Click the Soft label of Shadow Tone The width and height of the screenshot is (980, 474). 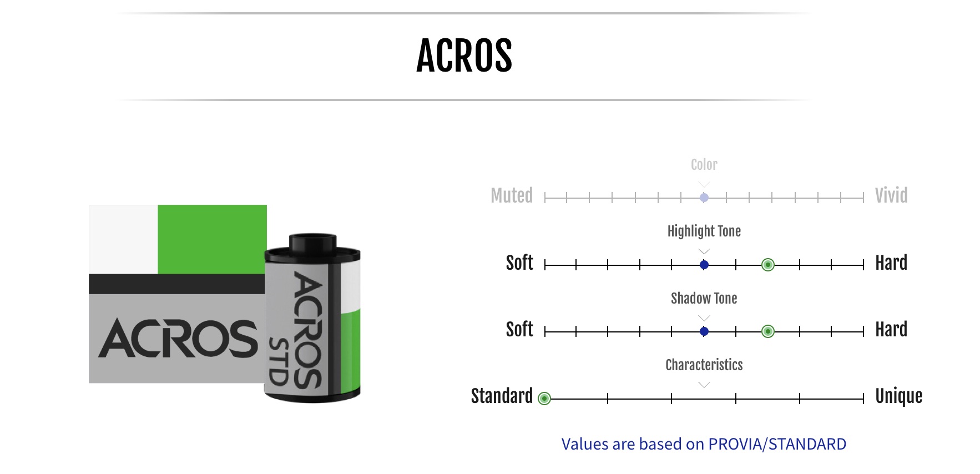coord(519,329)
